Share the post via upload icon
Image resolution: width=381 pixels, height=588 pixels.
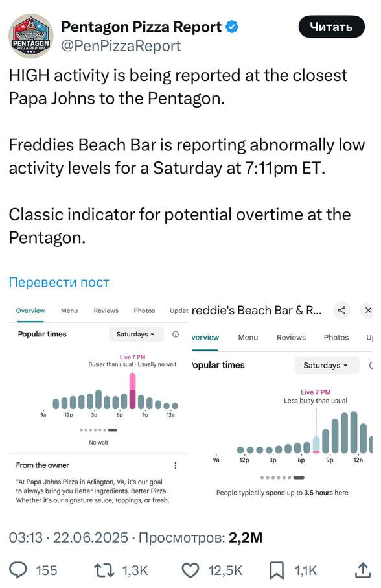(x=362, y=570)
